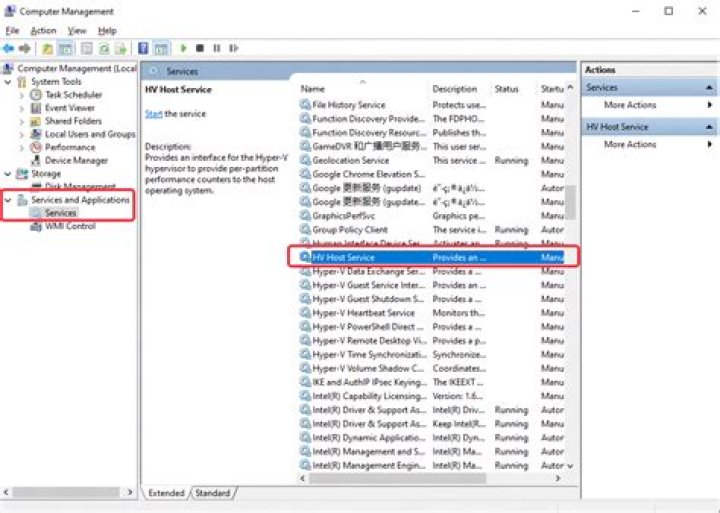Click the Forward arrow toolbar icon
Image resolution: width=720 pixels, height=513 pixels.
[25, 48]
